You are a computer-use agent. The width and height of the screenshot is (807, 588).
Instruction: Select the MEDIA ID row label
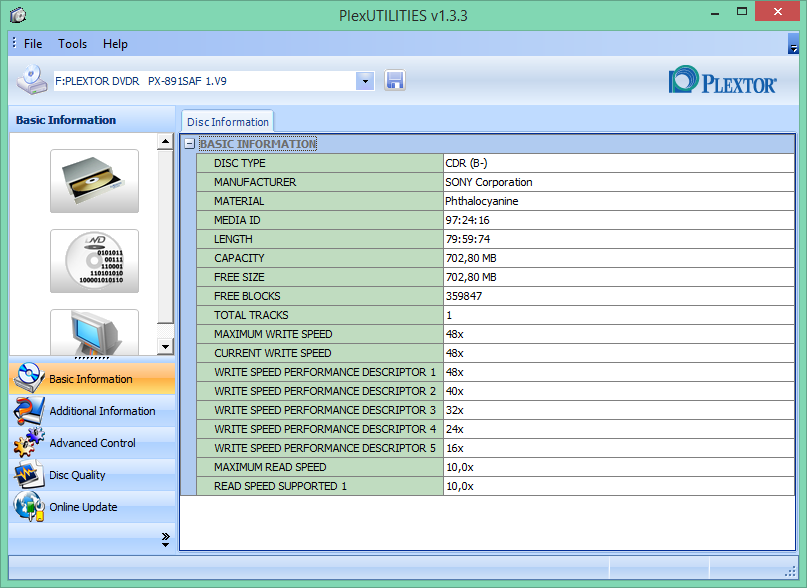click(237, 220)
